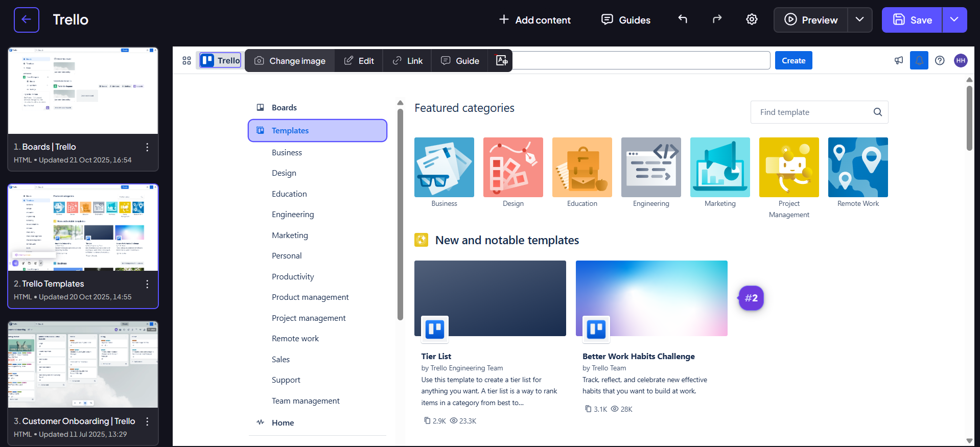Choose Engineering in the sidebar list
This screenshot has height=447, width=980.
point(293,215)
